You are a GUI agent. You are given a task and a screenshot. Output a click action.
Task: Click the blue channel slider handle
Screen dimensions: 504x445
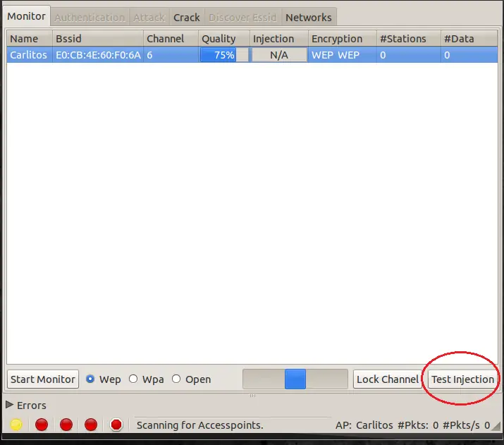click(295, 379)
